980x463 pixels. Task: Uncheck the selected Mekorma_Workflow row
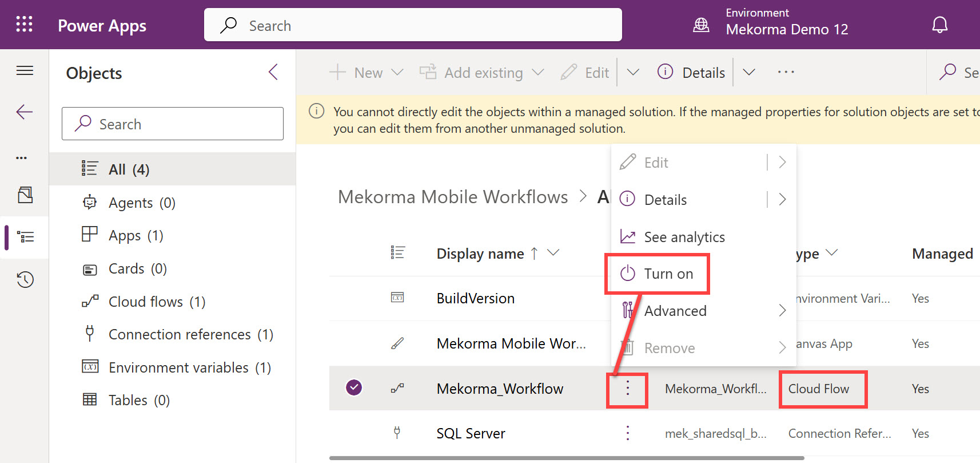point(354,388)
